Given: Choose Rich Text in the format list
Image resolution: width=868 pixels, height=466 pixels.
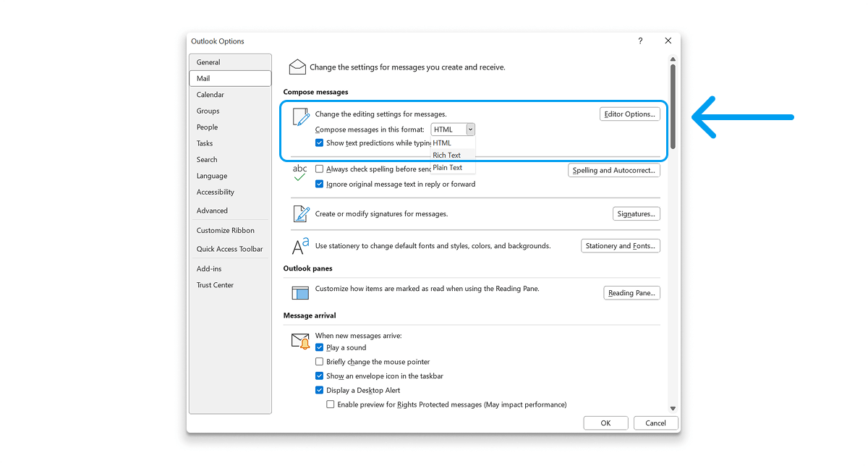Looking at the screenshot, I should click(447, 155).
